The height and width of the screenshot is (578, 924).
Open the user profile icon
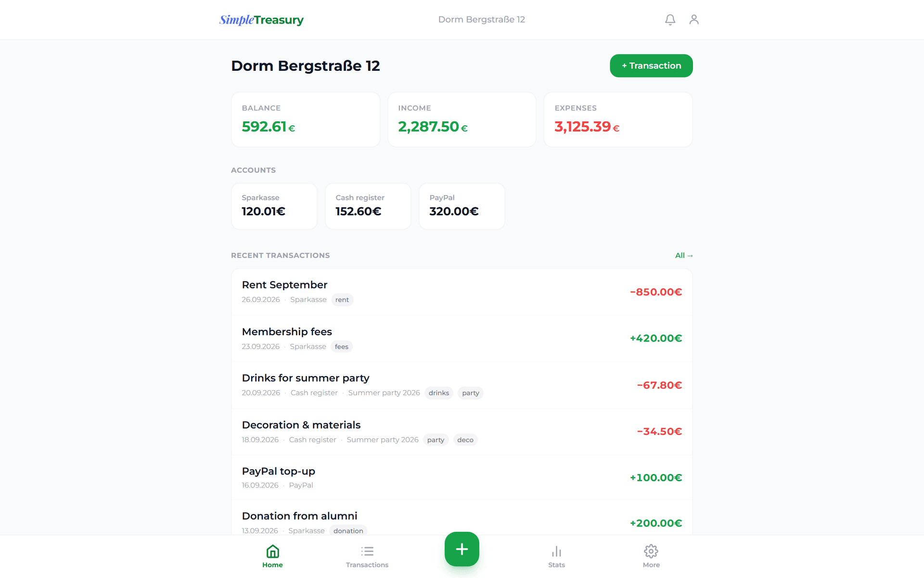coord(693,20)
